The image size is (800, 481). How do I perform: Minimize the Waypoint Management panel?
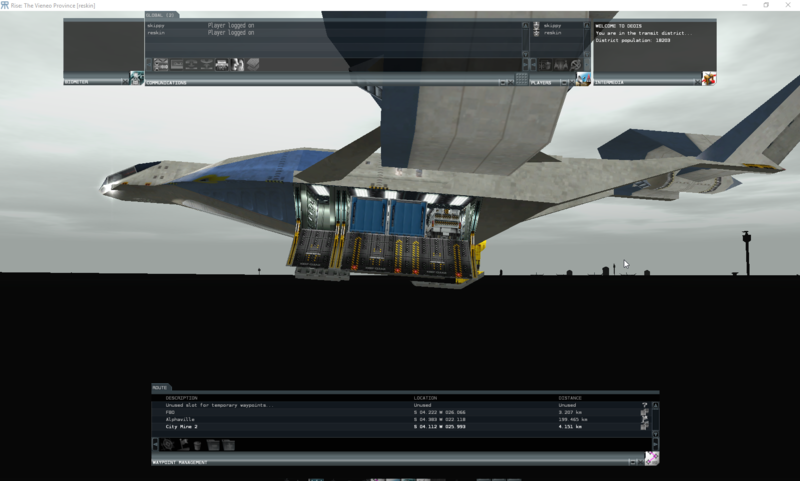633,462
